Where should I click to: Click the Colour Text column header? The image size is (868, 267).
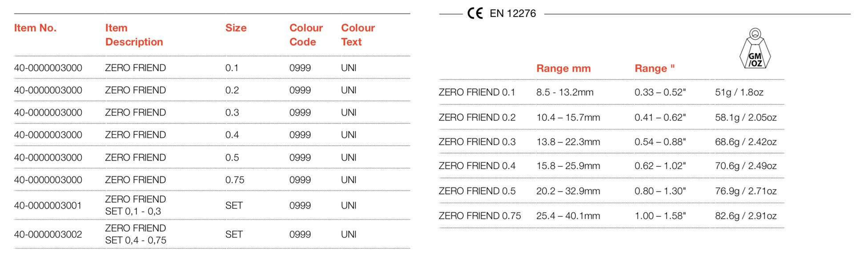(358, 35)
